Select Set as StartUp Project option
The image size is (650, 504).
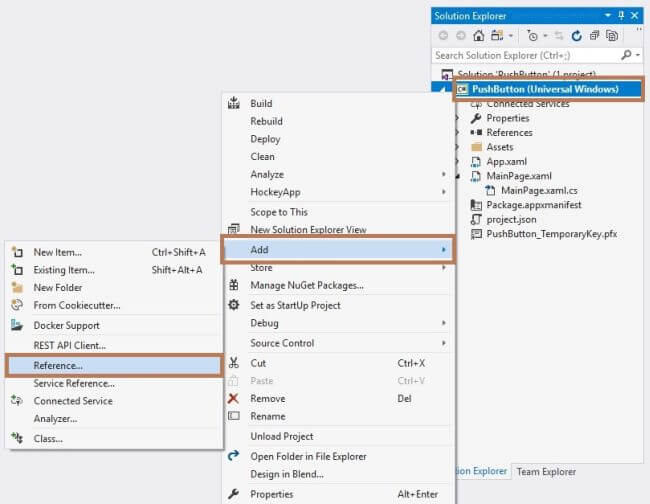point(295,305)
